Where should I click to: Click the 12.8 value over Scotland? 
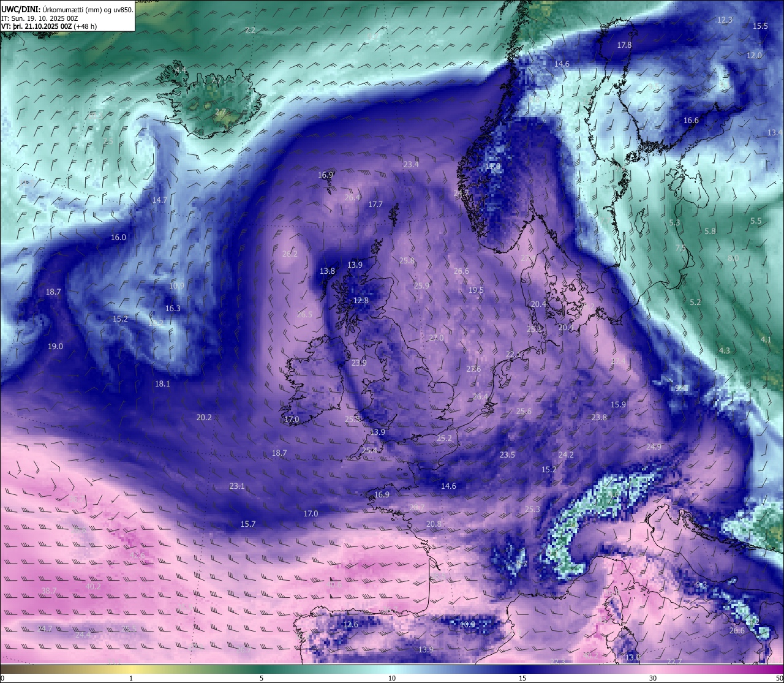(x=361, y=301)
